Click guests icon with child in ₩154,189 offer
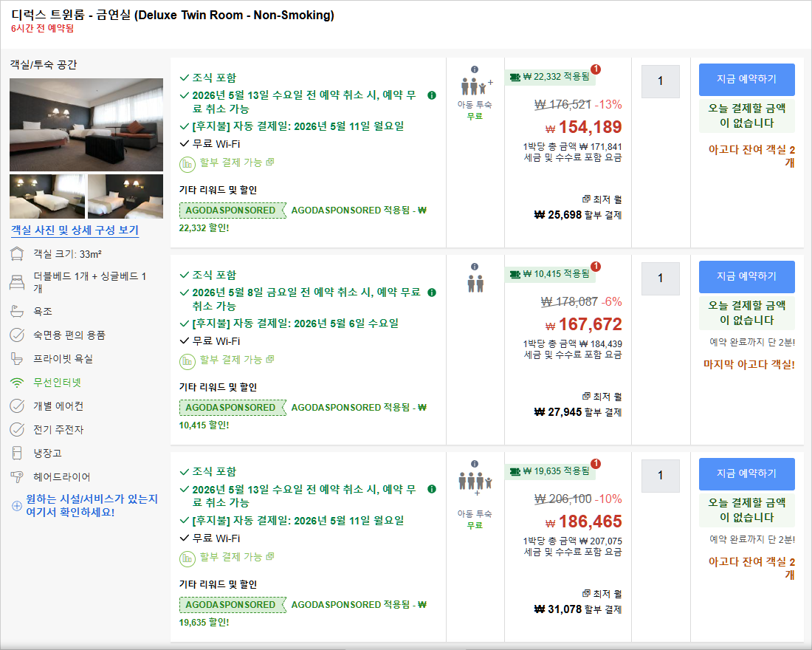The width and height of the screenshot is (812, 650). click(x=476, y=86)
